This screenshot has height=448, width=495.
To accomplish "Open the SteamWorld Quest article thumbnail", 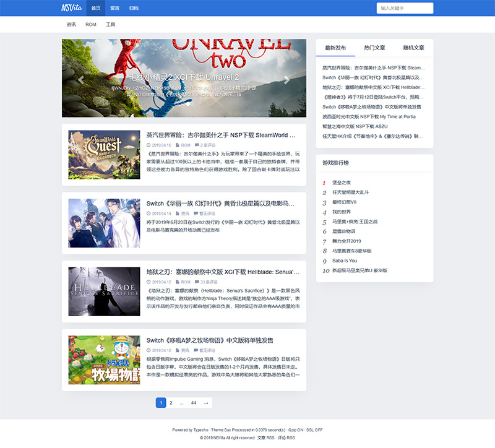I will pos(104,154).
